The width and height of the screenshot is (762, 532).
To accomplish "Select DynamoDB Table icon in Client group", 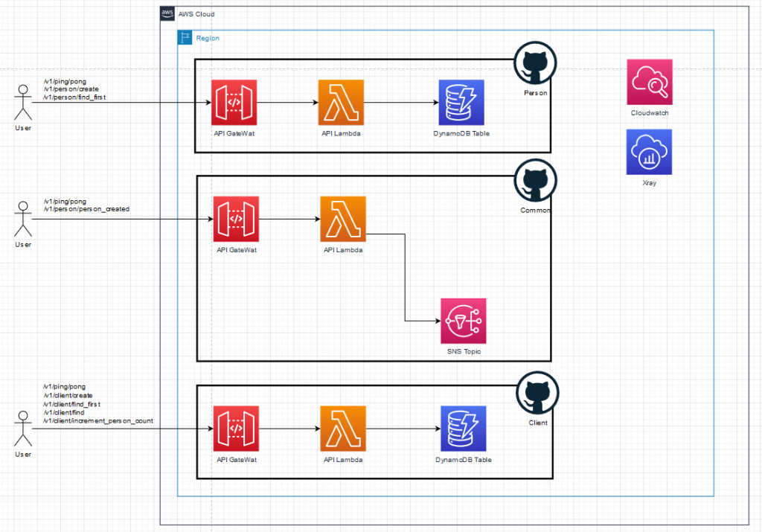I will [x=463, y=428].
